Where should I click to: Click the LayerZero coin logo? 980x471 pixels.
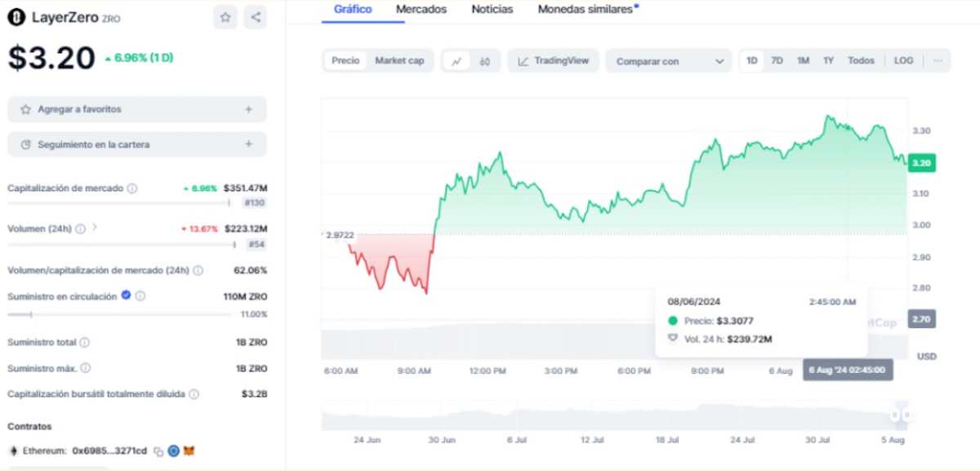(x=16, y=17)
